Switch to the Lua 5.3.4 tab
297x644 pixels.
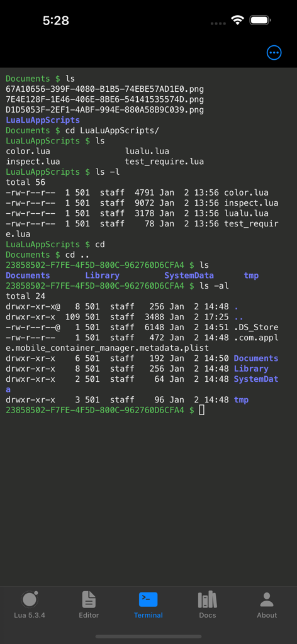30,604
